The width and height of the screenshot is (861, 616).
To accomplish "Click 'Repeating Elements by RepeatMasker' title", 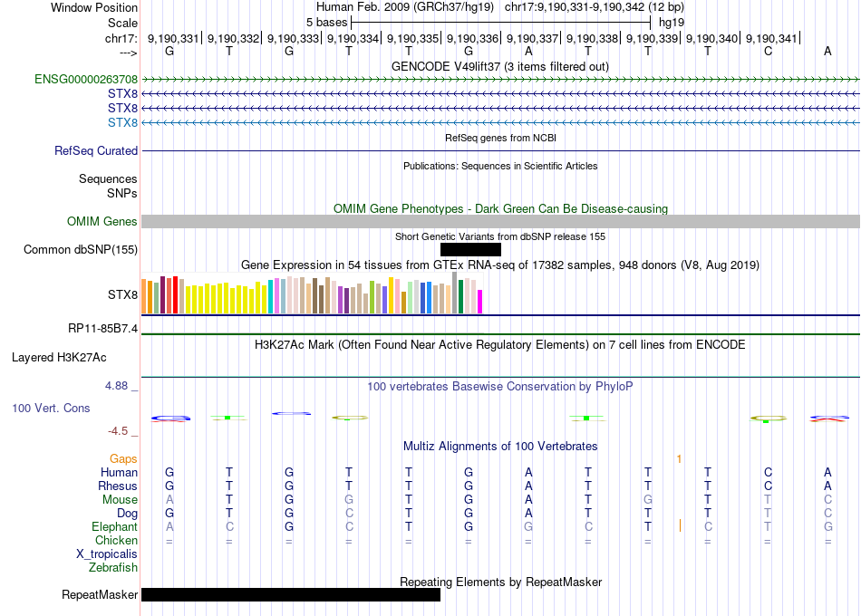I will pos(501,582).
